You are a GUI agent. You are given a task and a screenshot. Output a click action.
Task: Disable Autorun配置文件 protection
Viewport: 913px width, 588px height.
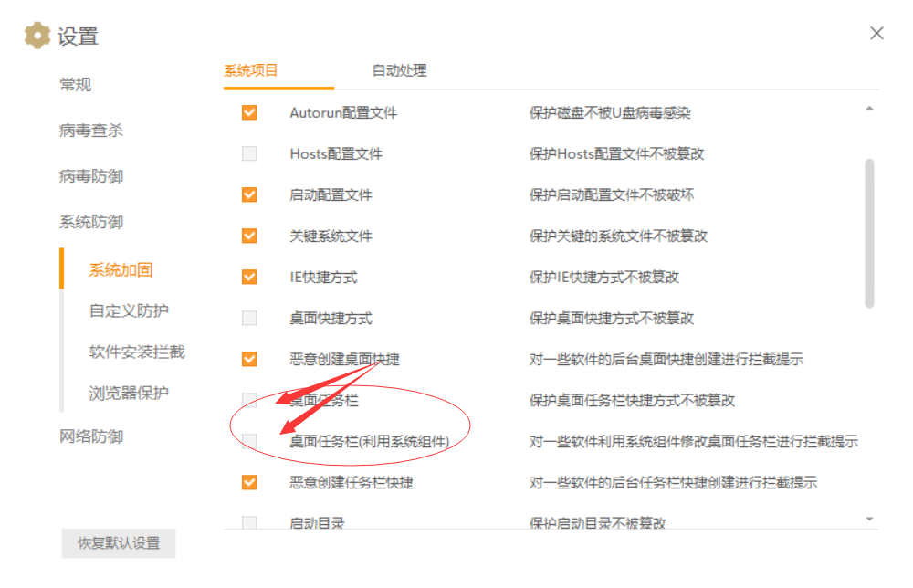point(248,112)
